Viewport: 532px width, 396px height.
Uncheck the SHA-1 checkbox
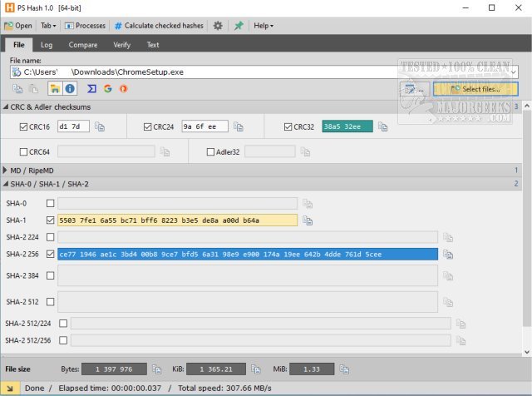click(x=50, y=220)
